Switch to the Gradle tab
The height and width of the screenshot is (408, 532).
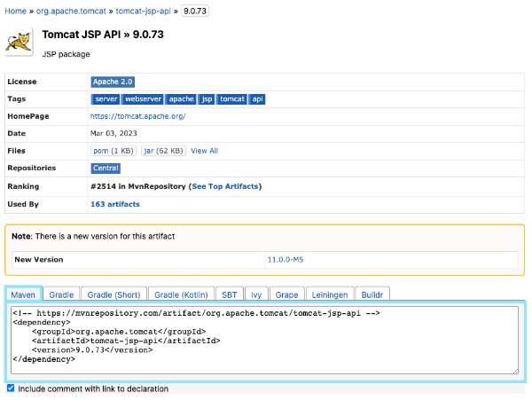pyautogui.click(x=61, y=294)
